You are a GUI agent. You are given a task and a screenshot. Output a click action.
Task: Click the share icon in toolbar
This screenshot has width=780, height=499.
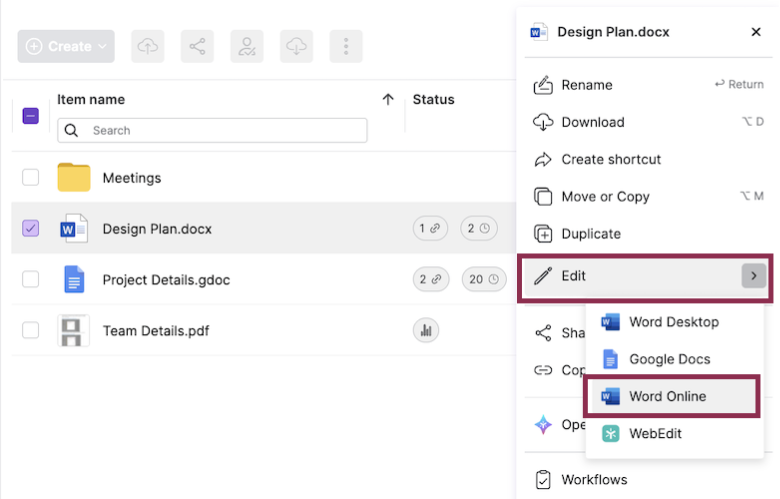click(x=197, y=46)
